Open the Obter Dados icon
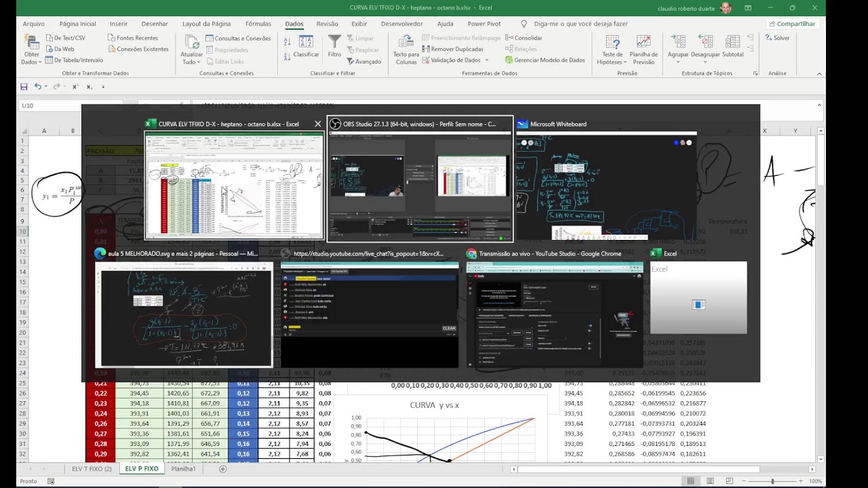The image size is (868, 488). coord(31,41)
